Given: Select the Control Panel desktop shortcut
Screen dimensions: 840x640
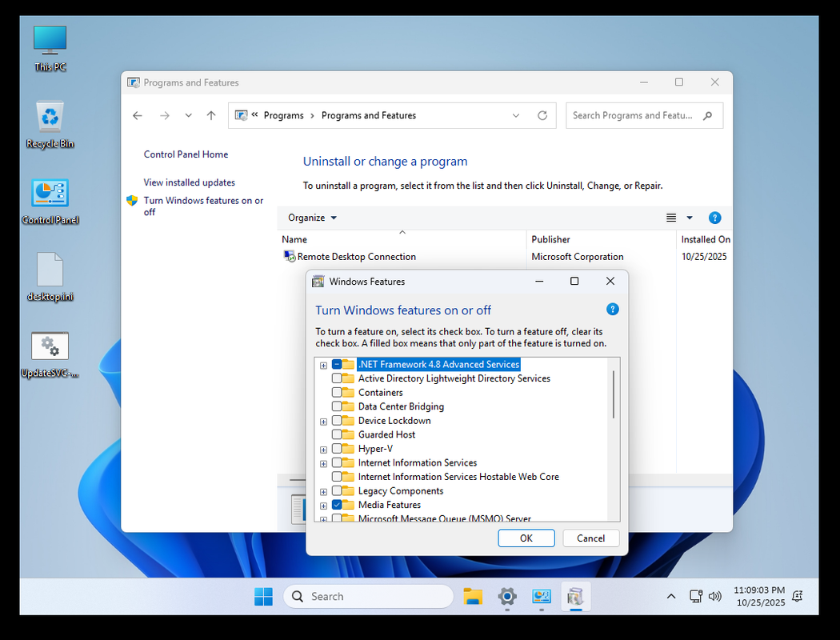Looking at the screenshot, I should (50, 201).
